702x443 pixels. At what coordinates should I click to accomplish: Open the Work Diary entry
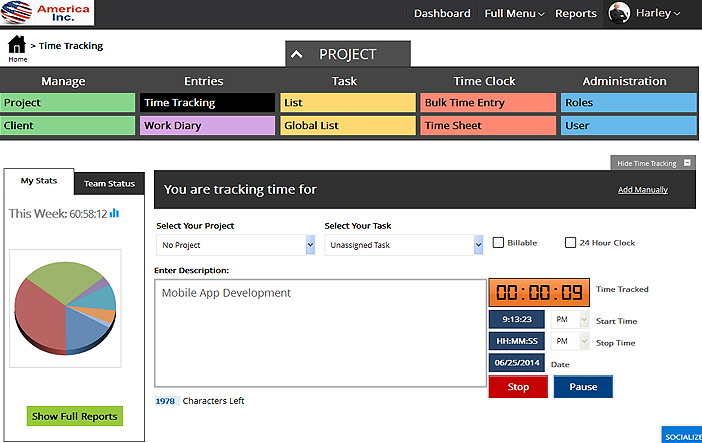(x=207, y=126)
